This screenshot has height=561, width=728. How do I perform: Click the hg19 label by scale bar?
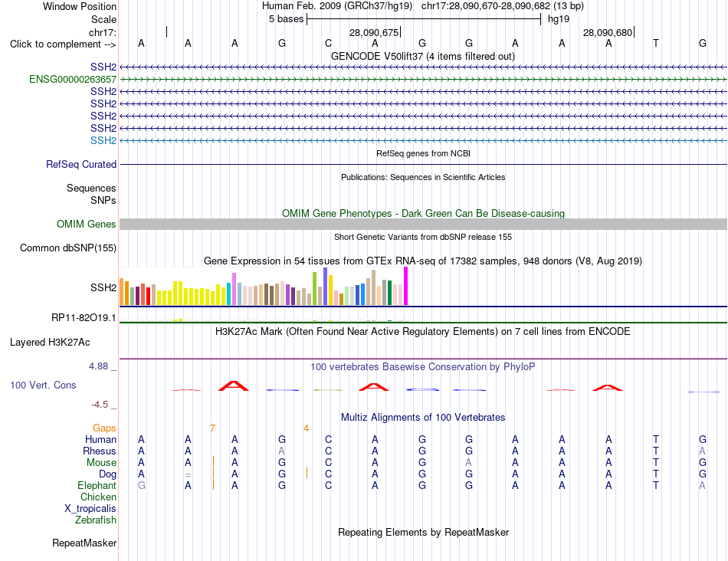tap(559, 19)
